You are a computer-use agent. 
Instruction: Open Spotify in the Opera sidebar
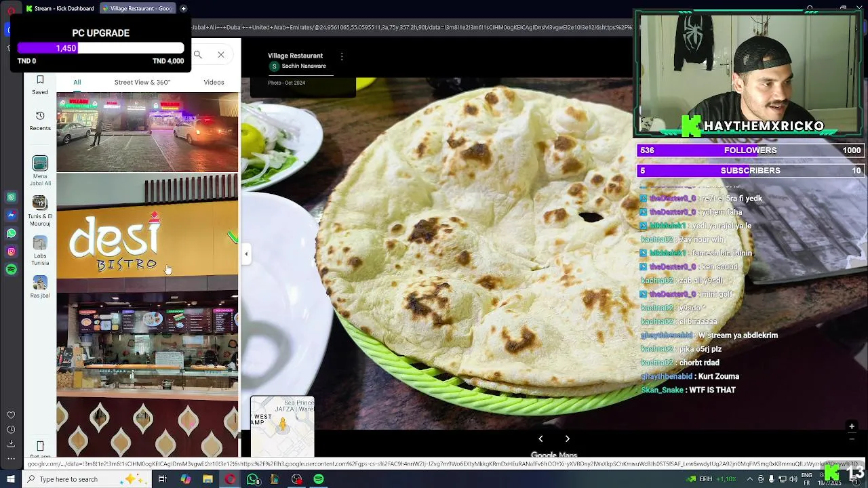pyautogui.click(x=12, y=270)
